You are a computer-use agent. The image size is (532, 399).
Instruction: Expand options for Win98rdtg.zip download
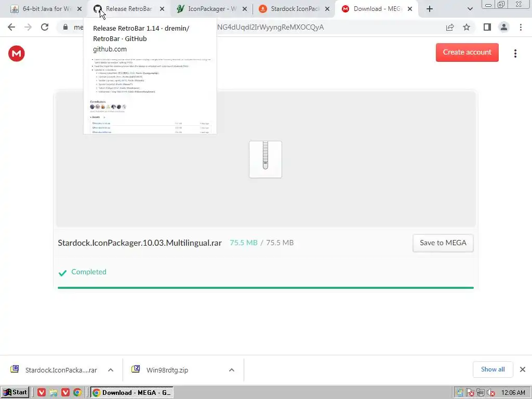coord(232,370)
